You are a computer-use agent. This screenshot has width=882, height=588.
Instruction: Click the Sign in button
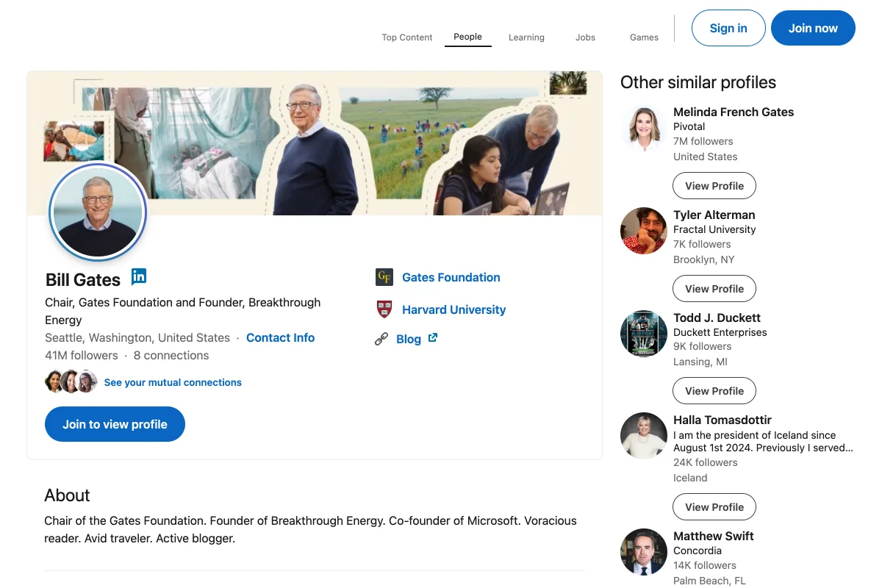pos(728,28)
